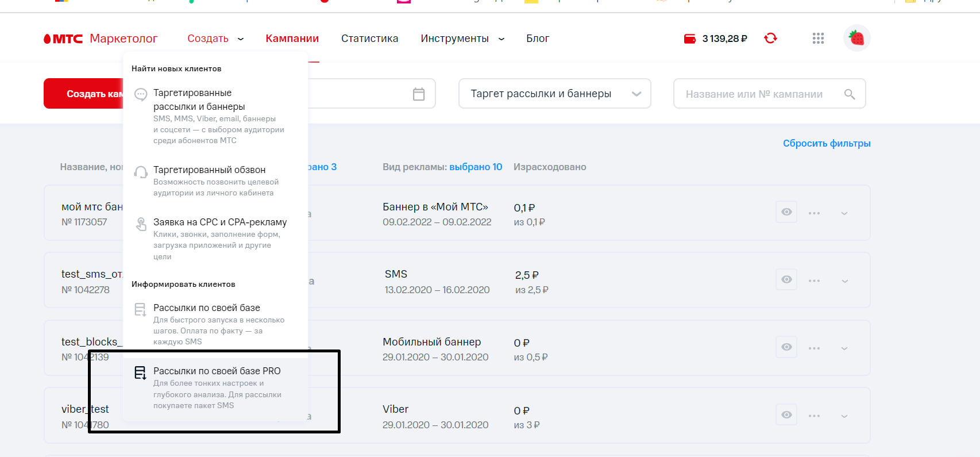Switch to the Кампании tab
980x457 pixels.
click(x=292, y=39)
